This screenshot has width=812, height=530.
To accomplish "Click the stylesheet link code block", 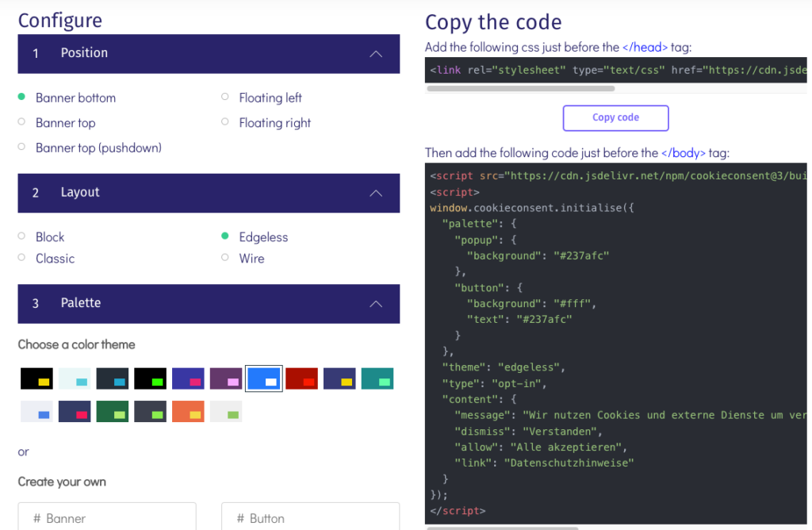I will tap(615, 70).
